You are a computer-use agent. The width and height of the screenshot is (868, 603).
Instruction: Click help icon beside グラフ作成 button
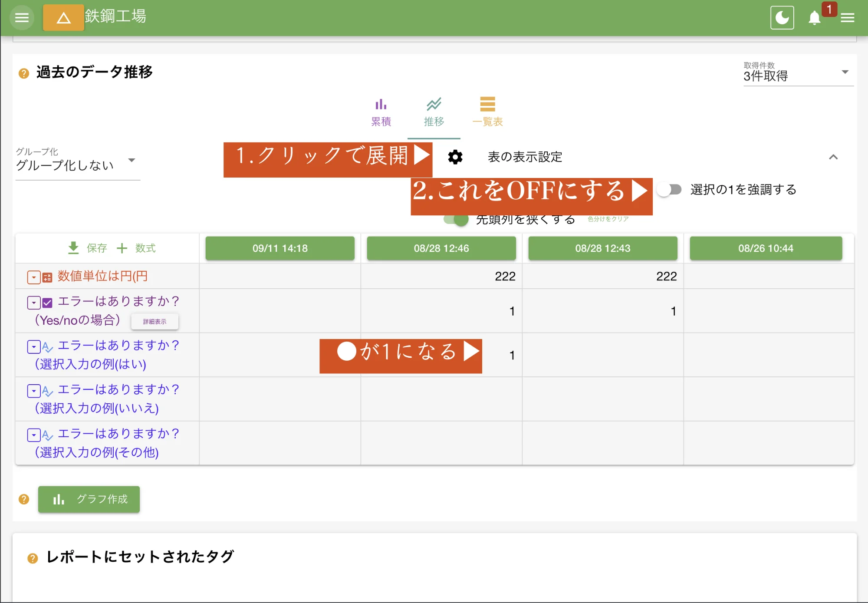[x=24, y=499]
